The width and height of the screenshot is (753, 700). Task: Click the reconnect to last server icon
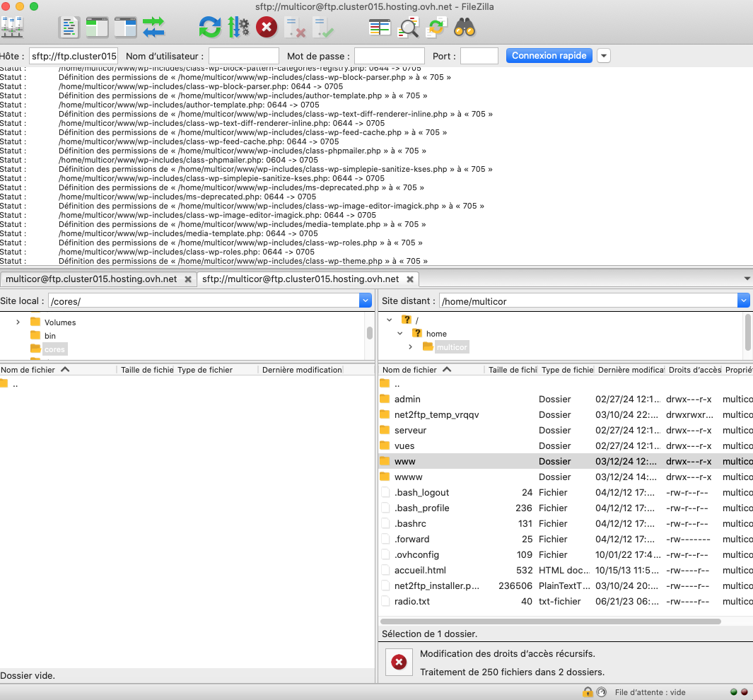pyautogui.click(x=322, y=28)
